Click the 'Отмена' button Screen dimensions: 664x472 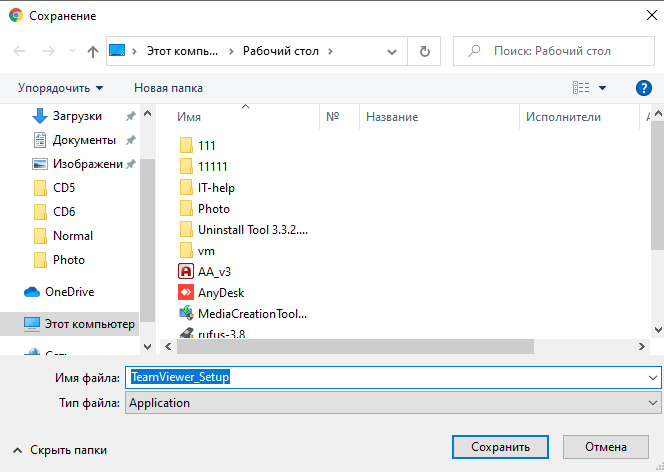(x=606, y=447)
